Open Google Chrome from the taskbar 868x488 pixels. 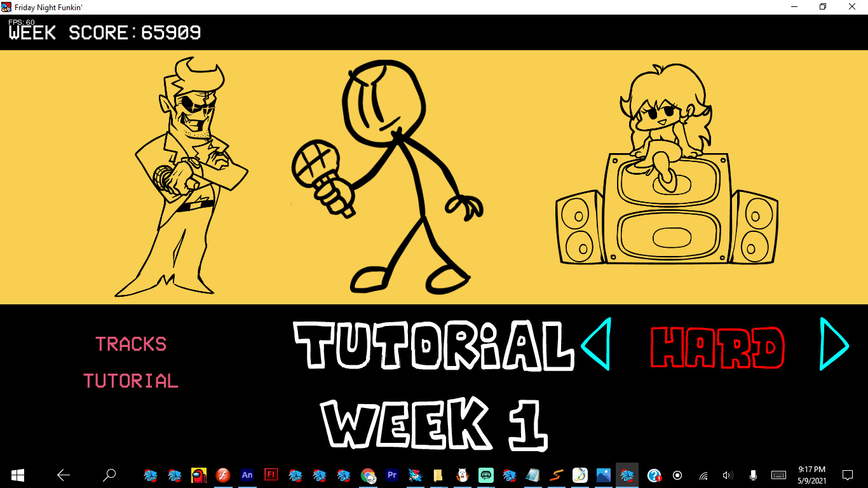(x=368, y=475)
